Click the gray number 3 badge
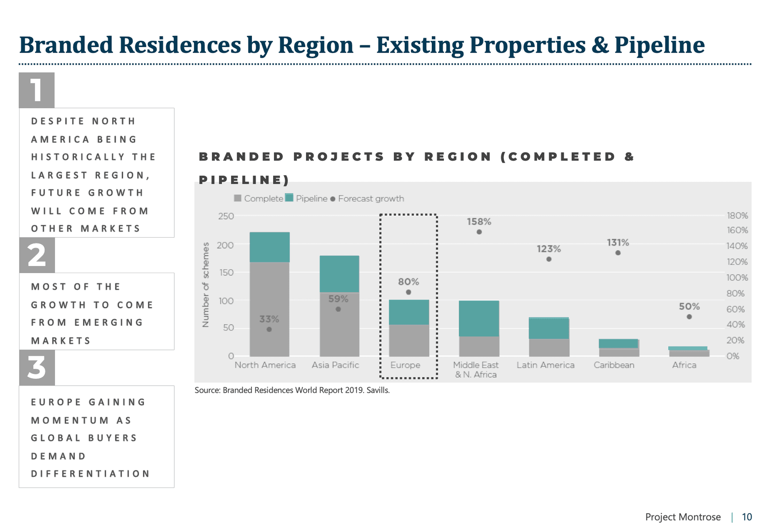This screenshot has width=772, height=532. [x=37, y=368]
